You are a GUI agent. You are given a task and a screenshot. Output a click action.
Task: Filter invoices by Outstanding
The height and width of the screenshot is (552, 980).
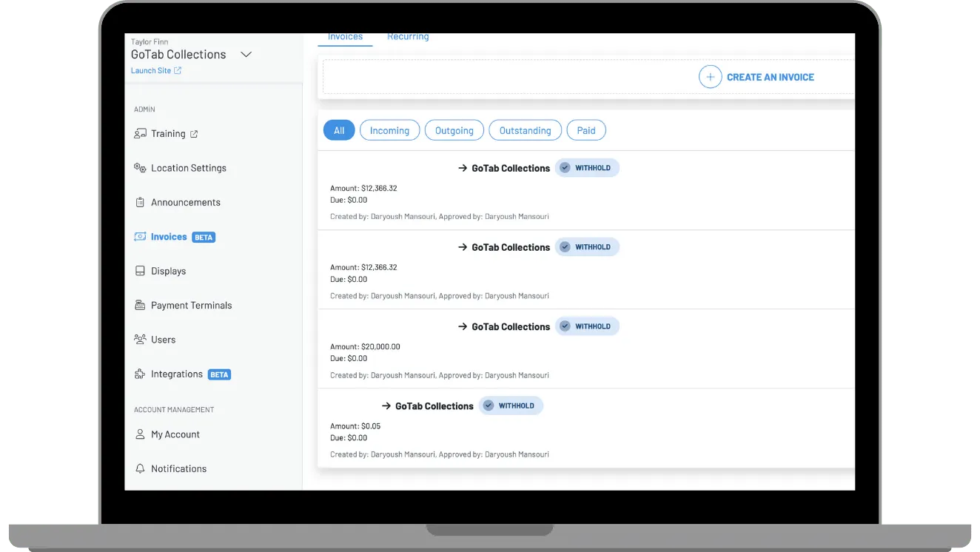coord(526,130)
